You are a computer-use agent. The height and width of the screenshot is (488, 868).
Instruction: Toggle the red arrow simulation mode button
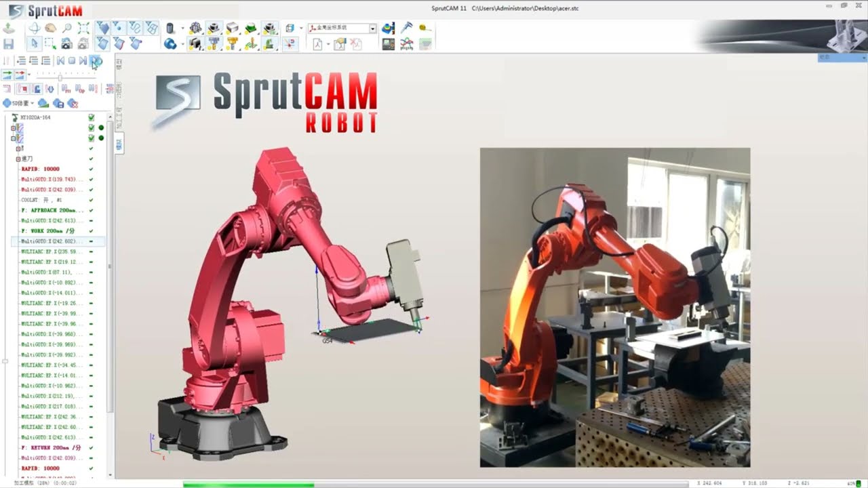[20, 75]
